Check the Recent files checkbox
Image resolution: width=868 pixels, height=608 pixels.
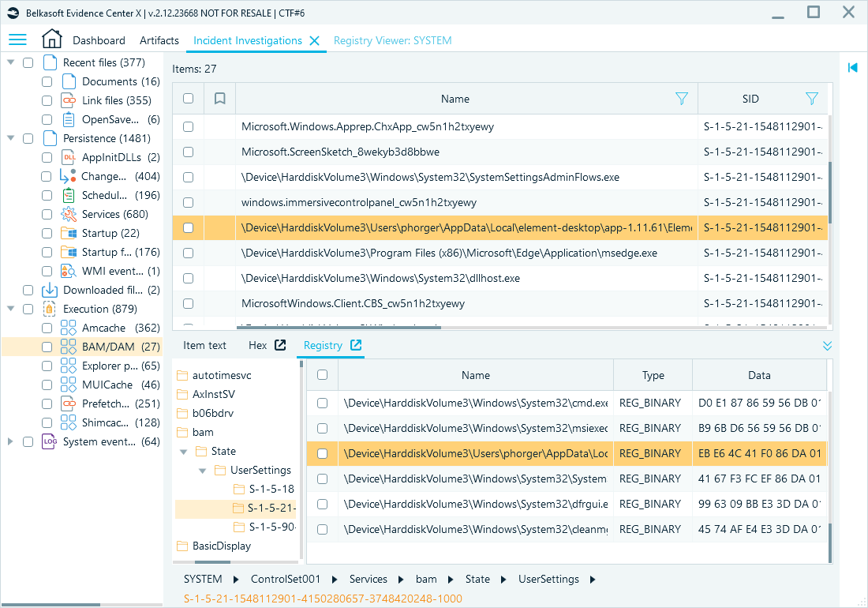pos(28,62)
